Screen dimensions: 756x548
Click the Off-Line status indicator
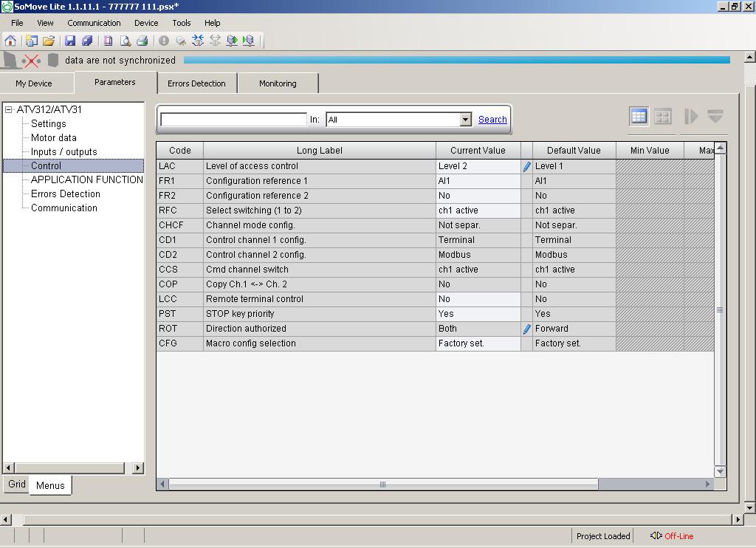tap(672, 536)
